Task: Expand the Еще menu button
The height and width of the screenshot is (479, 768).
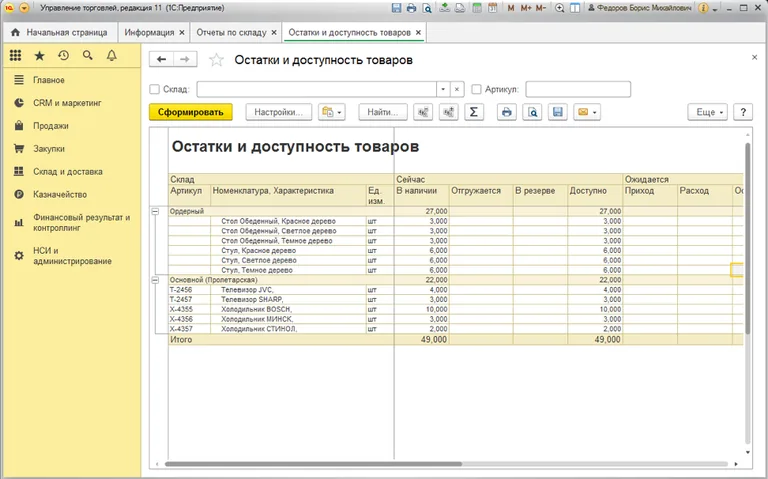Action: [707, 112]
